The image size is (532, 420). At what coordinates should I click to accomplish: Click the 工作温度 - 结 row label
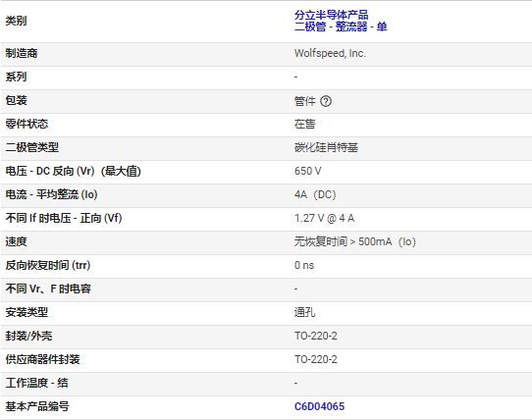[x=36, y=383]
